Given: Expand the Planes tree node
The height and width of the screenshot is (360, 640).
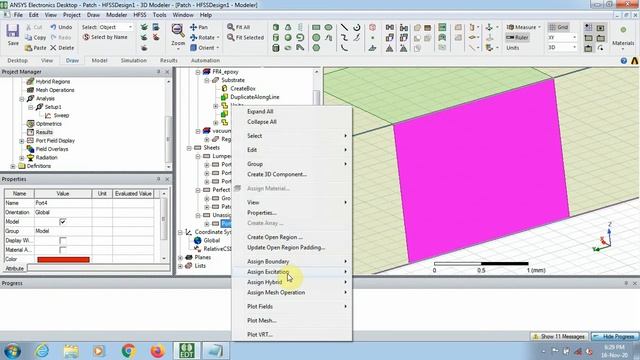Looking at the screenshot, I should 180,258.
